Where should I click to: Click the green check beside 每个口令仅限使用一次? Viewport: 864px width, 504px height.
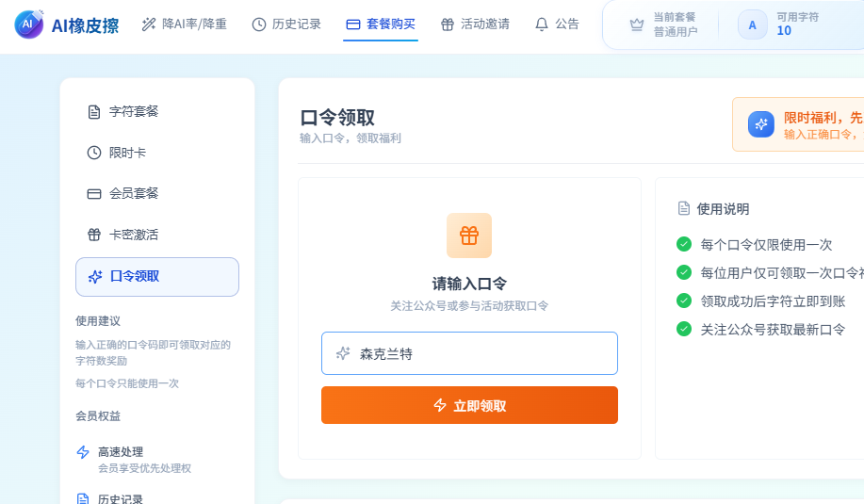click(x=684, y=244)
